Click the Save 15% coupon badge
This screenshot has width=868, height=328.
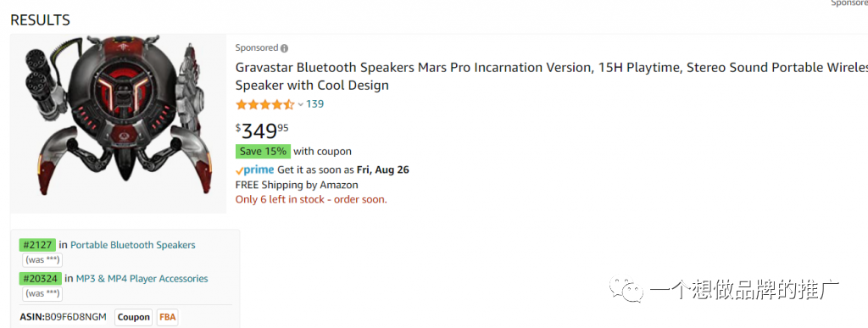[263, 151]
